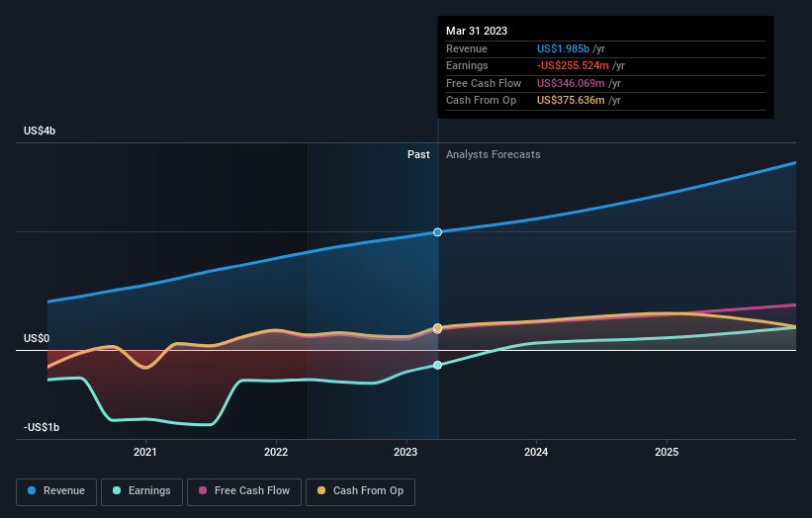Click the US$4b y-axis label

tap(40, 130)
